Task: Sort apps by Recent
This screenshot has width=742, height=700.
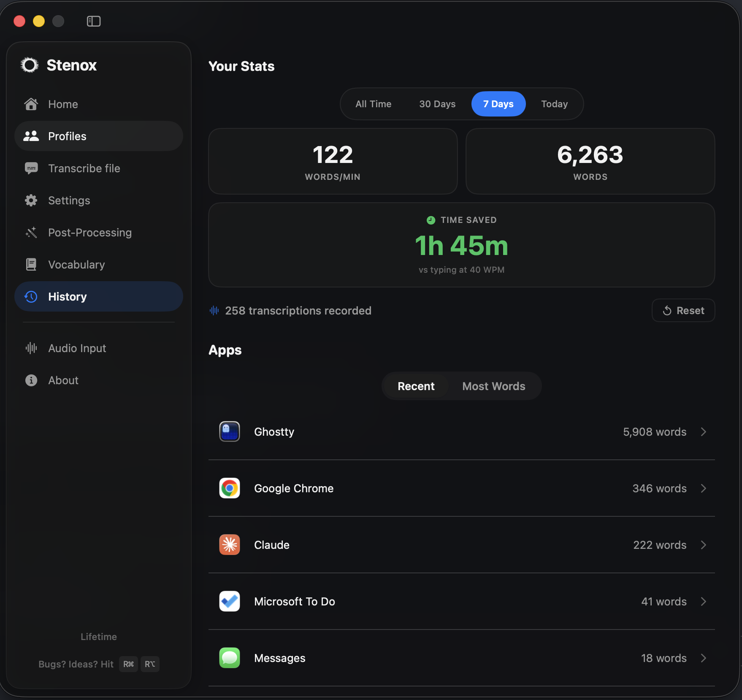Action: tap(416, 386)
